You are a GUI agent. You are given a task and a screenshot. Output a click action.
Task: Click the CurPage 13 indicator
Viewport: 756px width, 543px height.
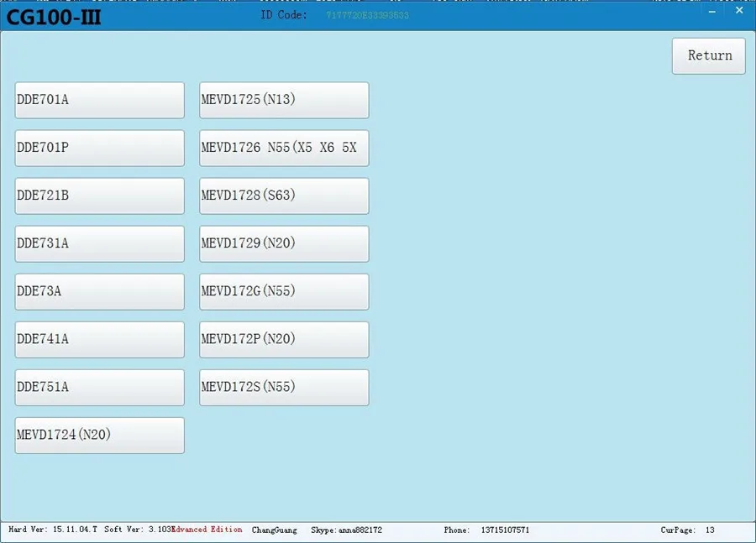point(687,530)
